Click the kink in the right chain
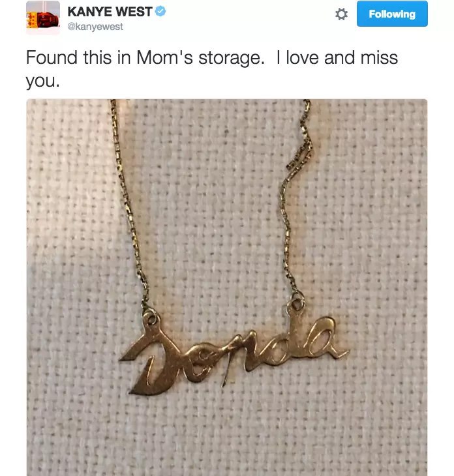Image resolution: width=454 pixels, height=476 pixels. tap(301, 153)
